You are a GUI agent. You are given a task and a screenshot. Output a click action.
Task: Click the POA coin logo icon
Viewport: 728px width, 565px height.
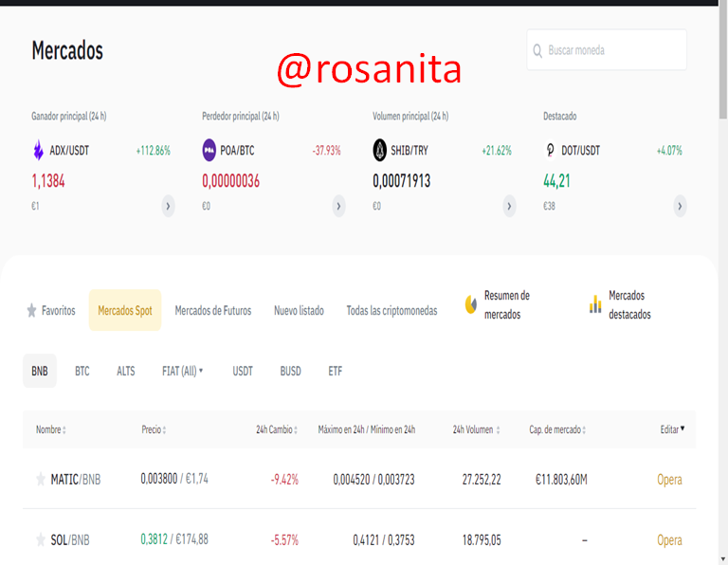[209, 151]
